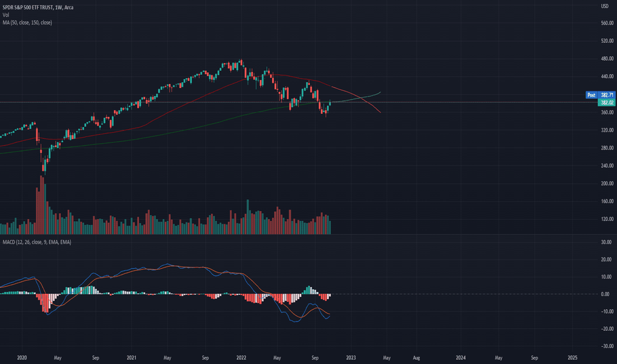Click 0.00 on the MACD scale

pos(605,294)
